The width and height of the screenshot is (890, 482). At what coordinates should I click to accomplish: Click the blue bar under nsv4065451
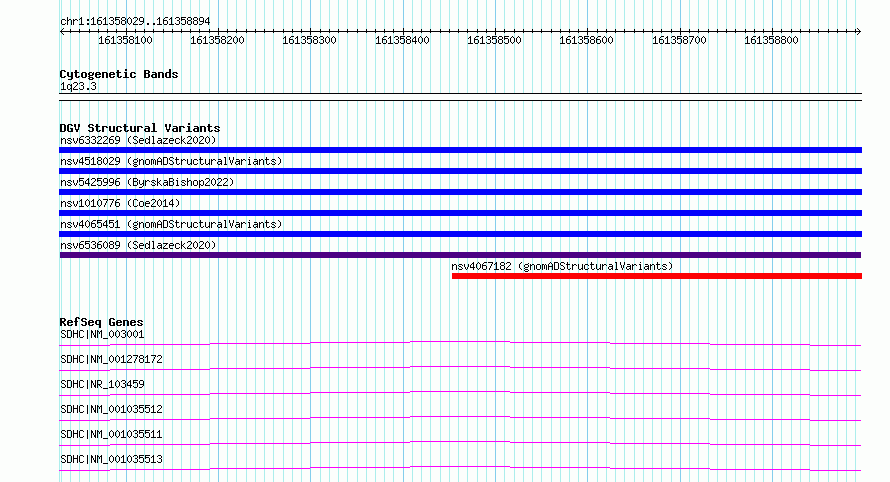[x=460, y=234]
